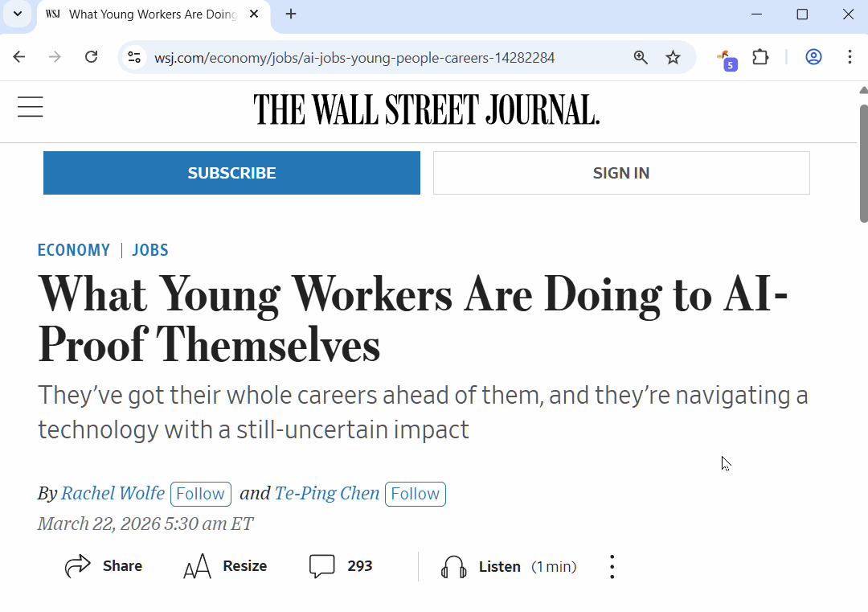
Task: Click the SIGN IN button
Action: click(x=620, y=173)
